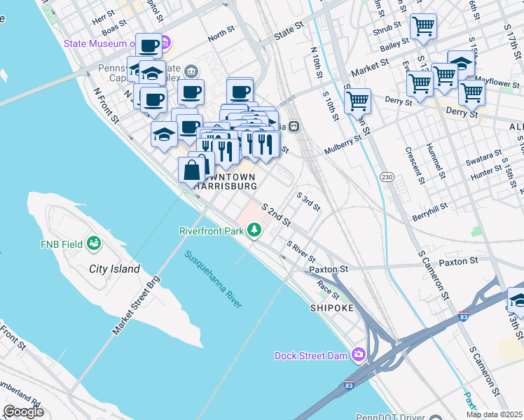Click the shopping cart marker on S 10th St
This screenshot has height=420, width=524.
coord(357,101)
